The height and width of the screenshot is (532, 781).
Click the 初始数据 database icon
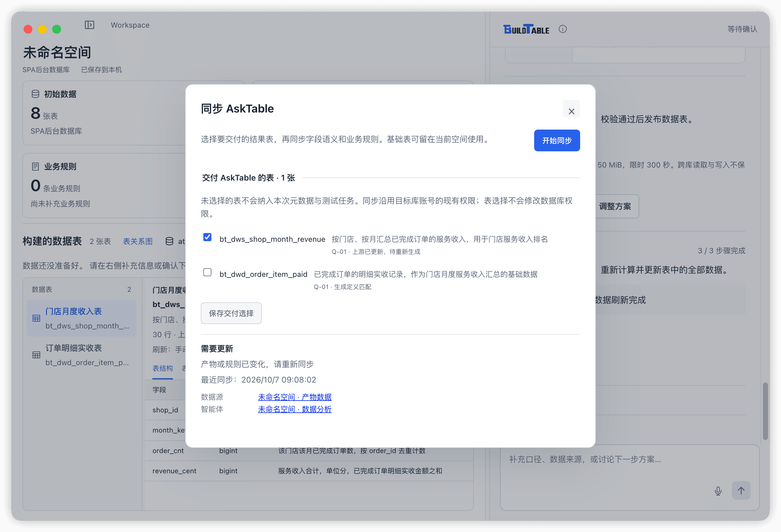click(35, 94)
